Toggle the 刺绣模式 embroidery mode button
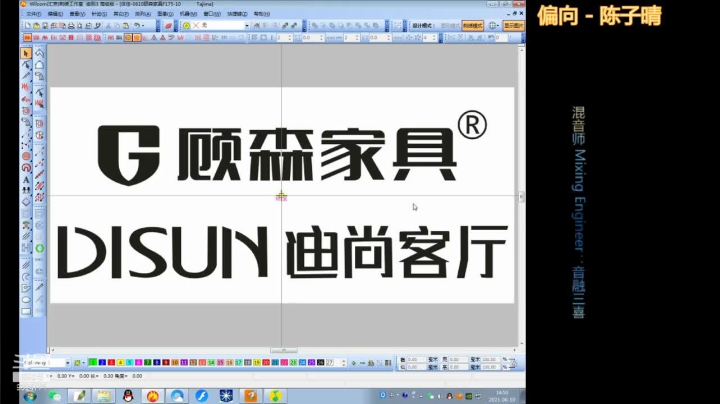This screenshot has width=720, height=404. click(472, 26)
